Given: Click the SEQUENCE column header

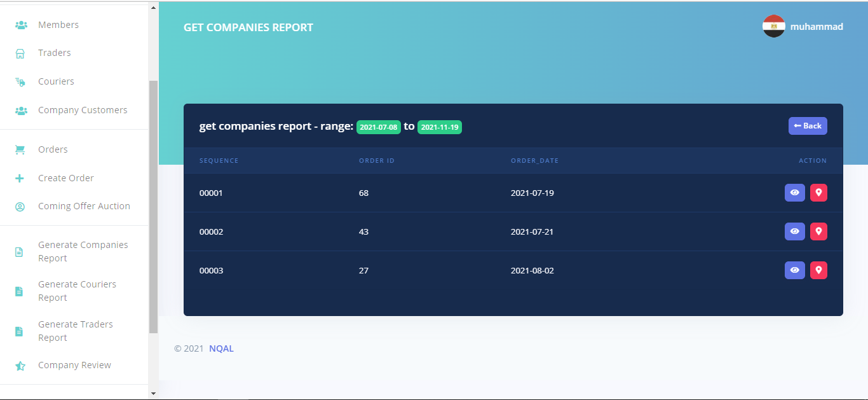Looking at the screenshot, I should (219, 161).
